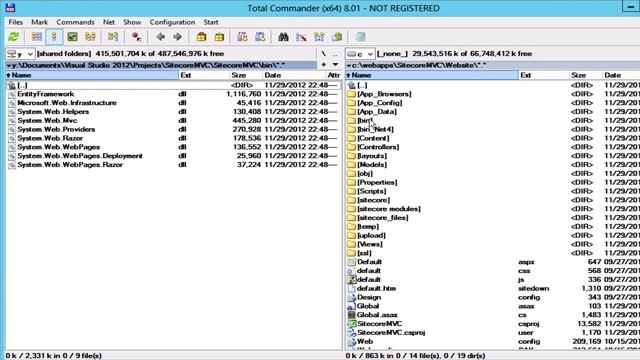Click the Reread source refresh icon
The height and width of the screenshot is (360, 640).
(x=13, y=37)
